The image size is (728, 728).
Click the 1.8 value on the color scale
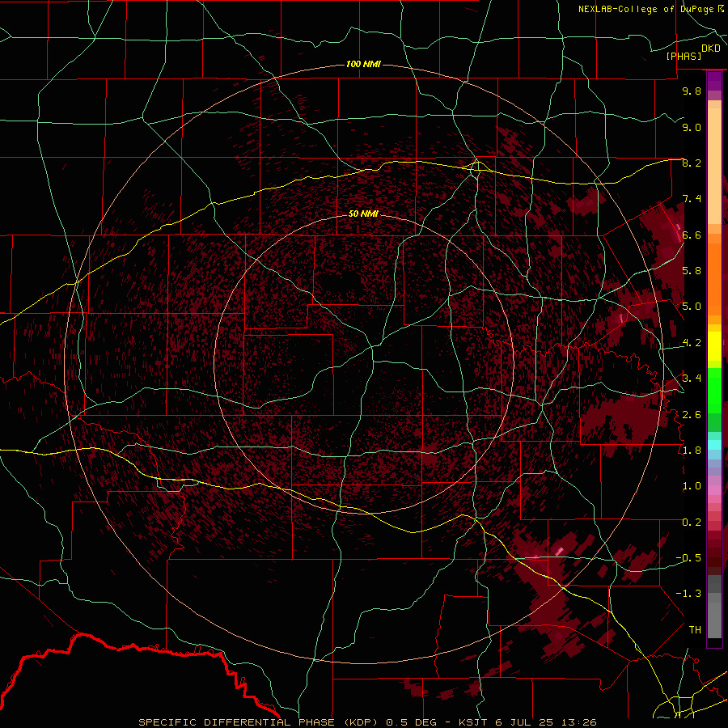click(692, 451)
